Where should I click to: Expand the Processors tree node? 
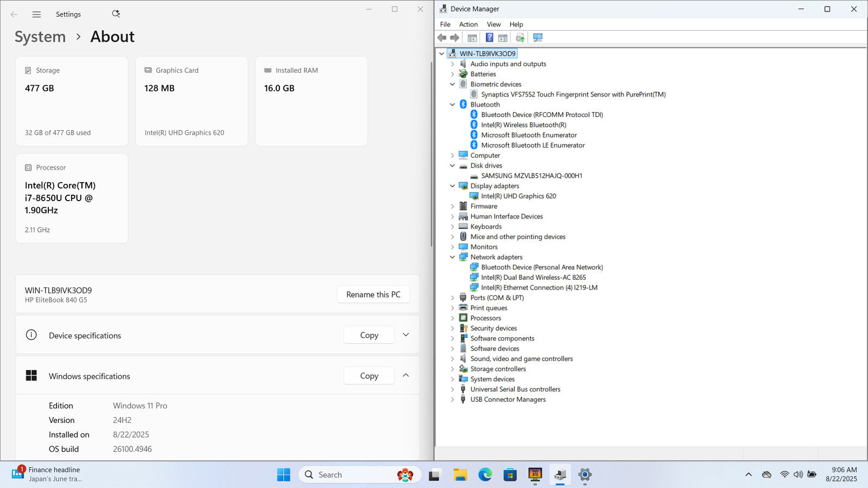[x=452, y=318]
